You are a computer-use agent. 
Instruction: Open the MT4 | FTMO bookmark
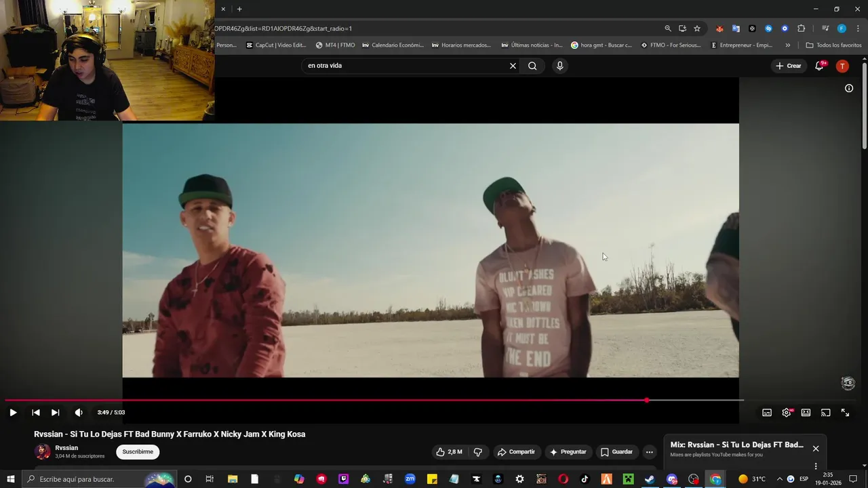click(x=335, y=45)
